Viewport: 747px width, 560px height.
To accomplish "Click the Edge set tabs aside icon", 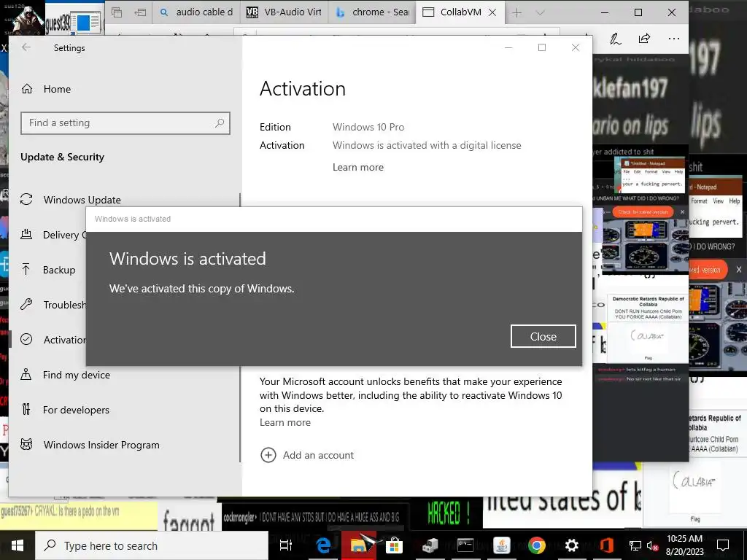I will [140, 12].
